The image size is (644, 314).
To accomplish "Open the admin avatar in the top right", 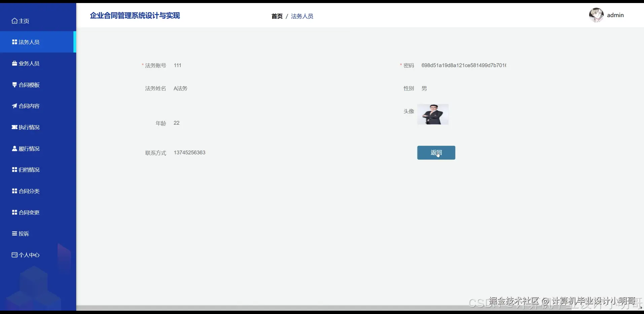I will point(596,15).
